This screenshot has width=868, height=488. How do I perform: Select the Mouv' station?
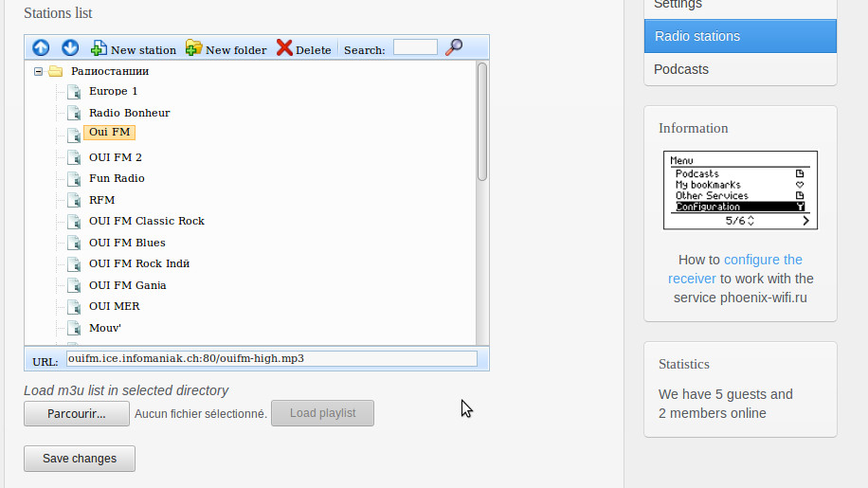pyautogui.click(x=104, y=328)
